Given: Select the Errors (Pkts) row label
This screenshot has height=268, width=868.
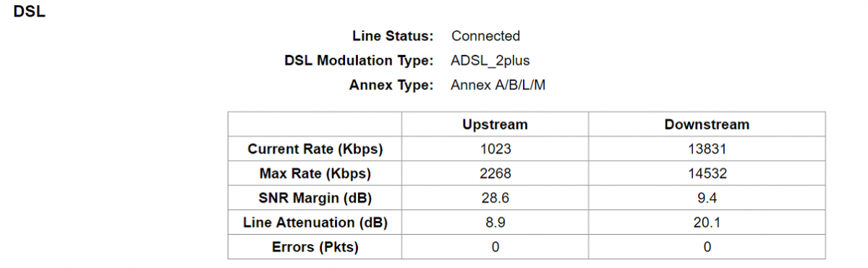Looking at the screenshot, I should (x=315, y=248).
